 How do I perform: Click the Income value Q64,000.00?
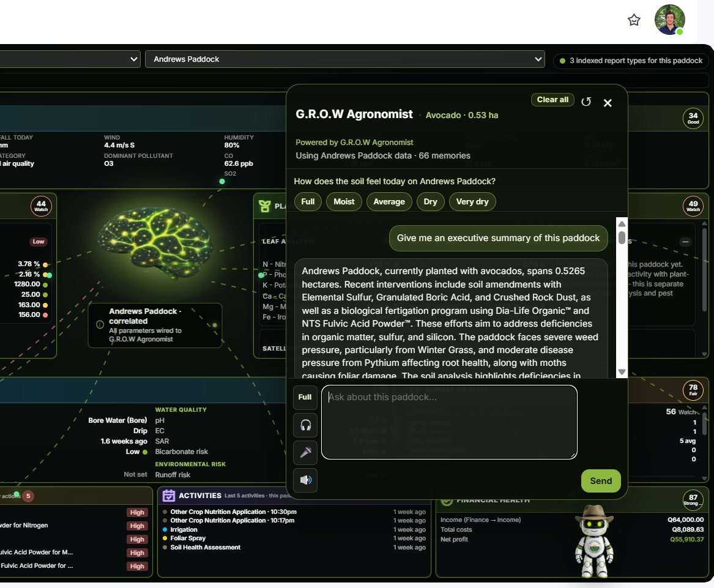pyautogui.click(x=685, y=519)
